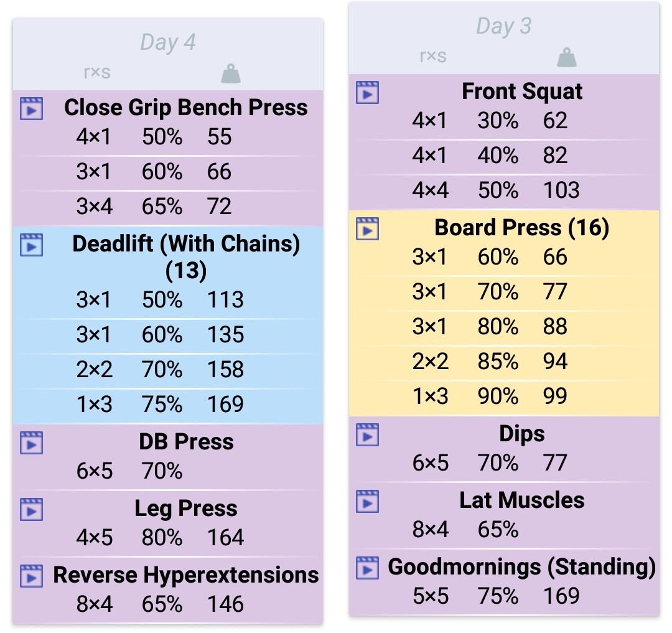Select the Day 4 header

[x=168, y=42]
